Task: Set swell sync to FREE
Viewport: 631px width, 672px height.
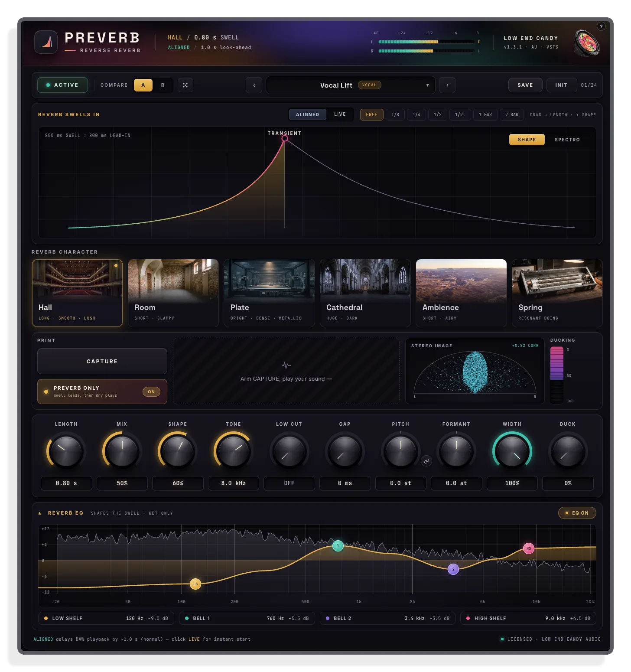Action: tap(372, 114)
